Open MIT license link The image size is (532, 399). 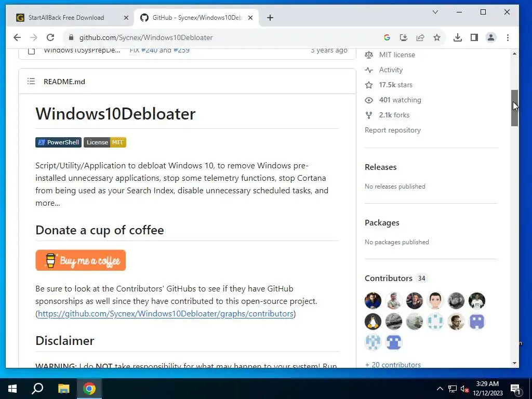[397, 55]
